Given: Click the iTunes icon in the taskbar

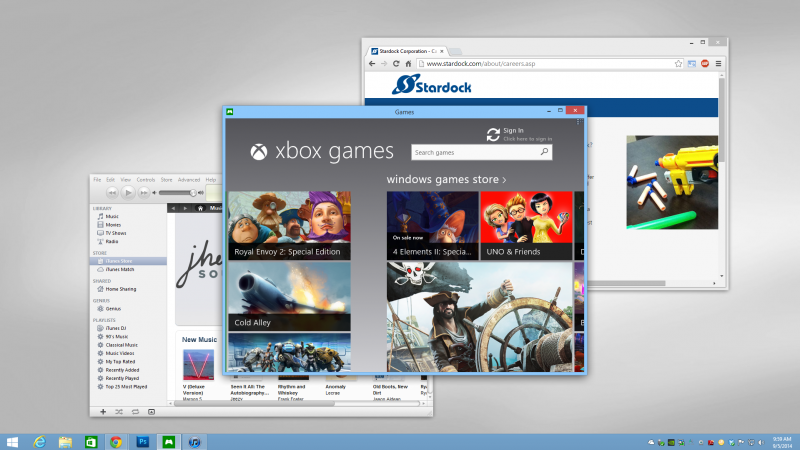Looking at the screenshot, I should 194,442.
